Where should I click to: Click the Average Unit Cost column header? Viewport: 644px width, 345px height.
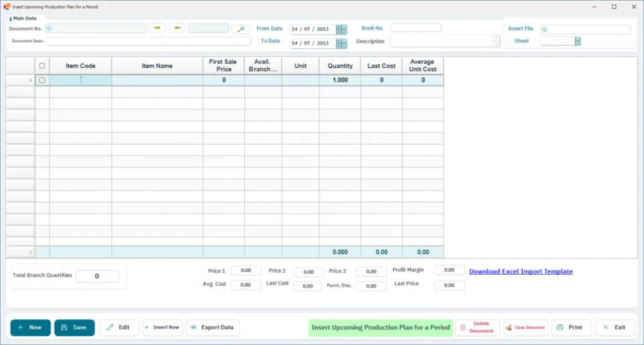click(x=423, y=66)
